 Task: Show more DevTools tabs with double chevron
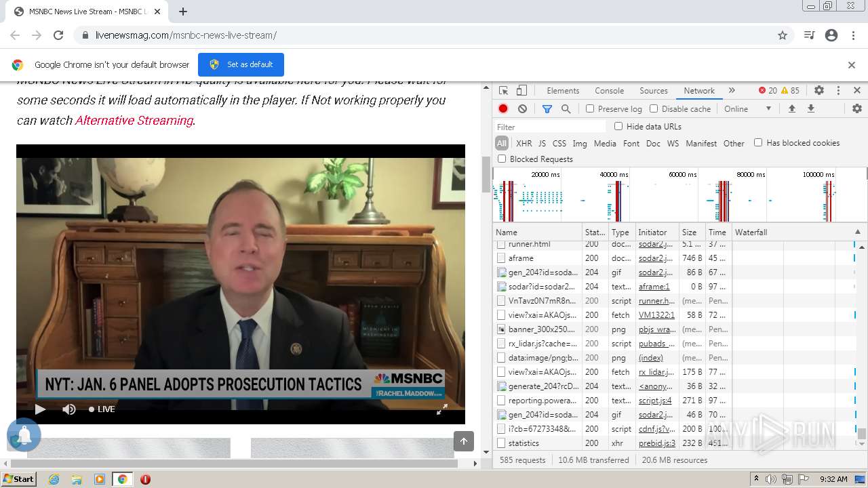(732, 90)
